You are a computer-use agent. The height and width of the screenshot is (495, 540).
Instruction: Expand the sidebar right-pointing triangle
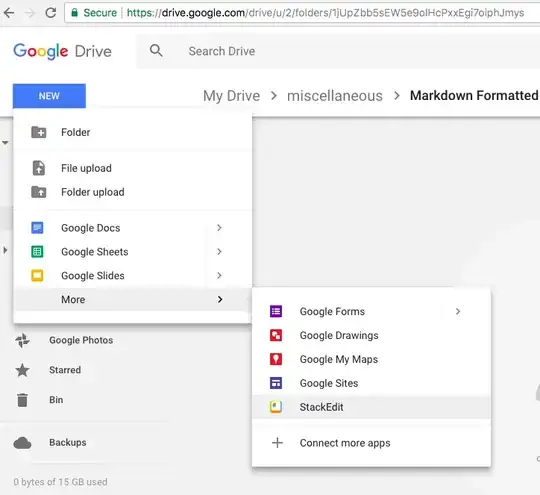pos(5,250)
